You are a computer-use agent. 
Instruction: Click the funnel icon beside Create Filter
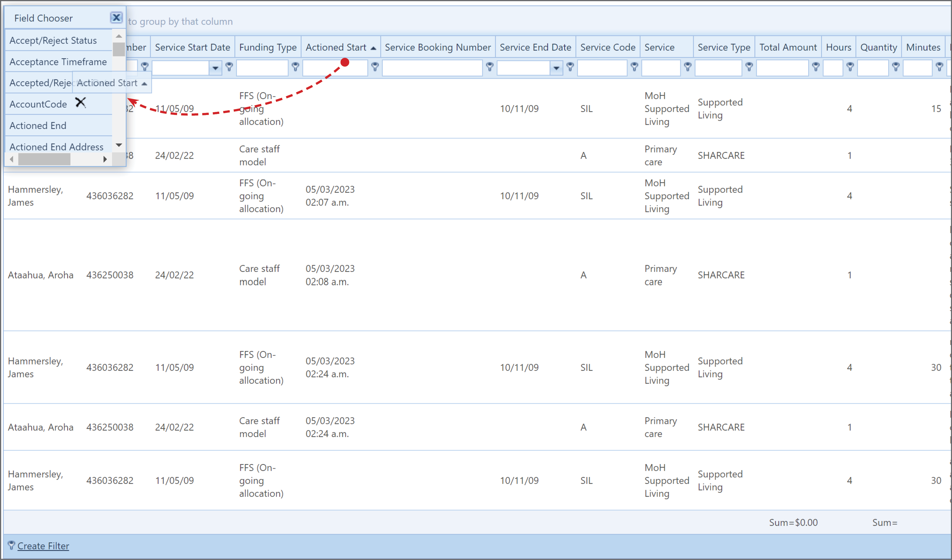pos(11,545)
